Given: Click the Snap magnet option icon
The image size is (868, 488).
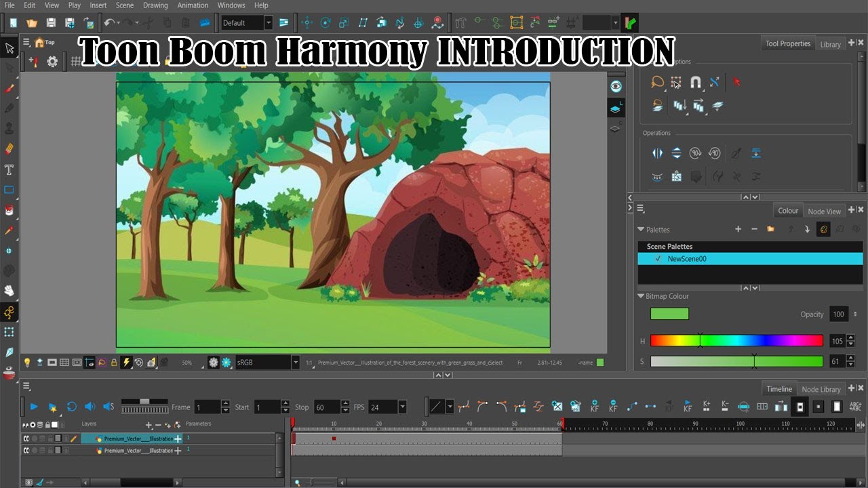Looking at the screenshot, I should coord(695,82).
